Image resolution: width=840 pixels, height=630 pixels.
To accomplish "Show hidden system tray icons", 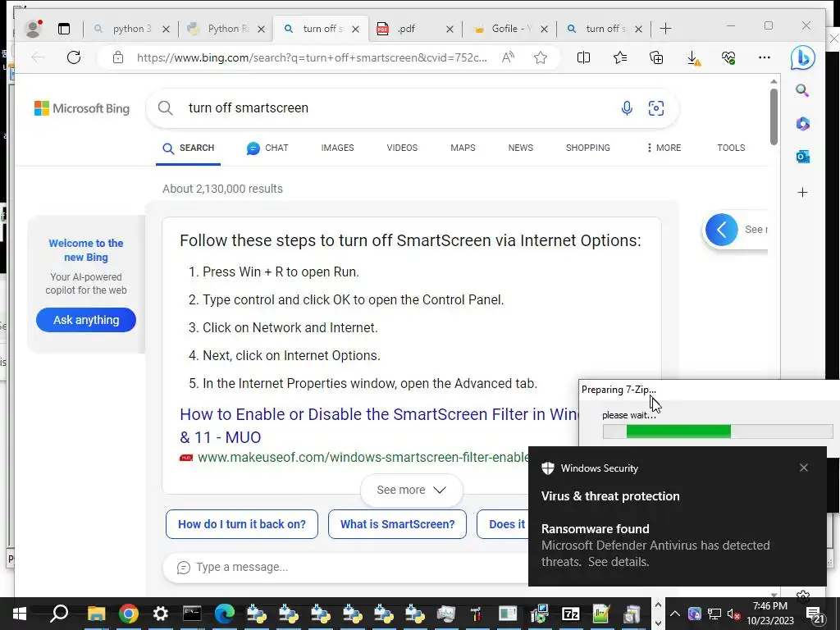I will pos(675,614).
